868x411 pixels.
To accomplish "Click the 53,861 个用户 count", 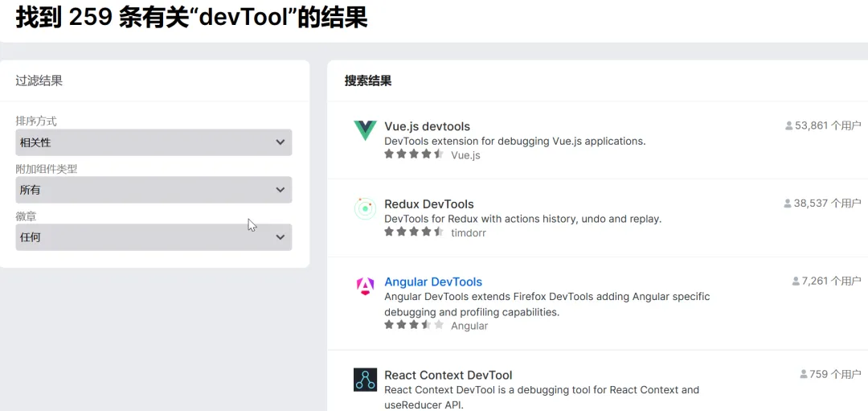I will [x=828, y=125].
